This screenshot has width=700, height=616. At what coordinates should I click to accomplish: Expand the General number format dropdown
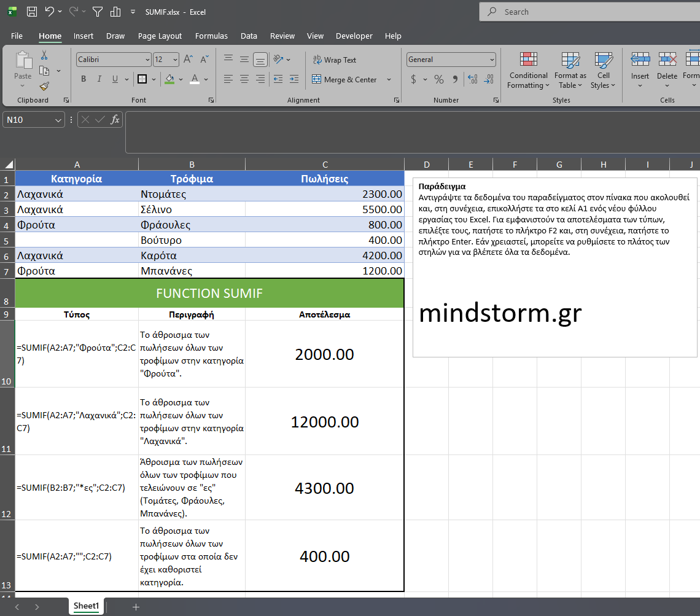point(492,60)
